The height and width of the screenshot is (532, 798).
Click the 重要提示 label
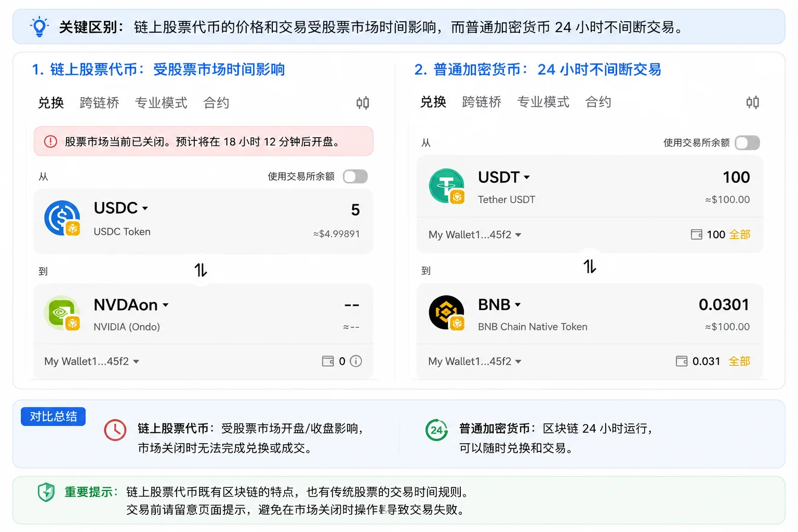coord(91,492)
